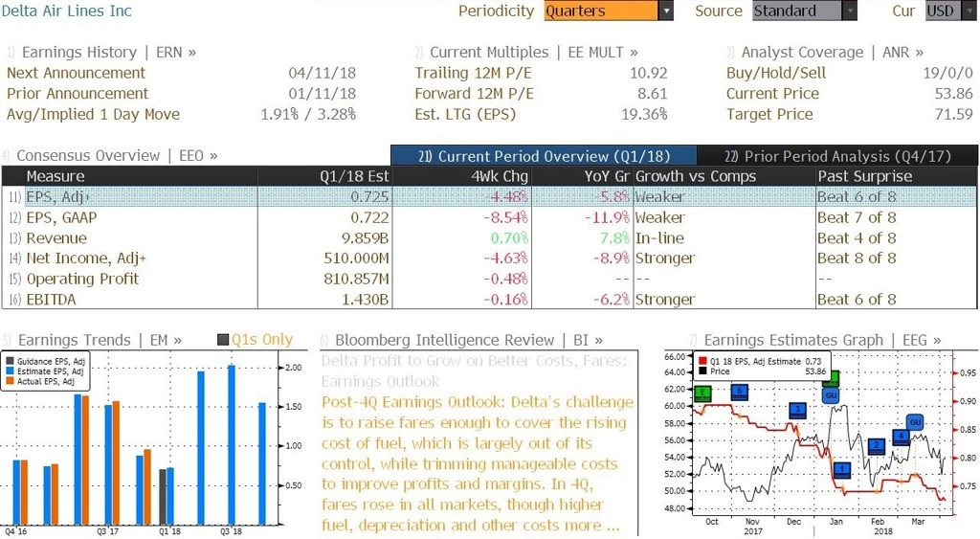Select blue event marker 5 in estimates graph

740,393
